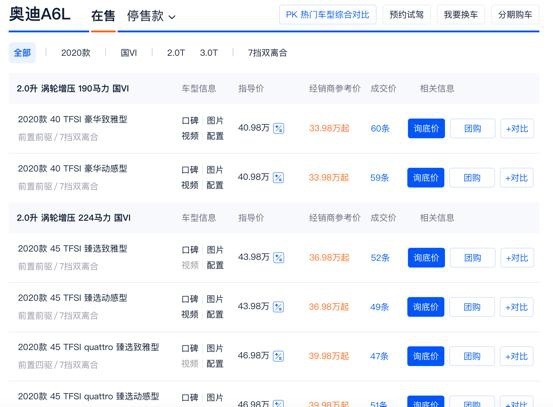Click the 奥迪A6L page title
The height and width of the screenshot is (407, 553).
point(40,15)
